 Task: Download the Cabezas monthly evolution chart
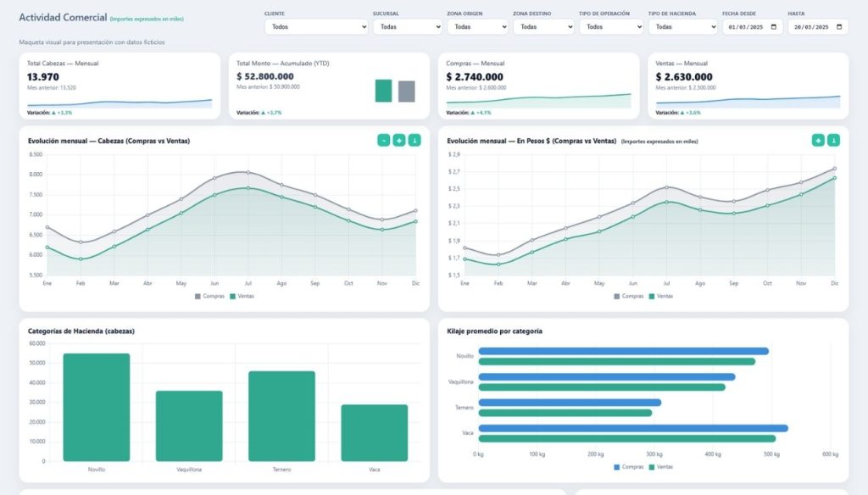414,140
